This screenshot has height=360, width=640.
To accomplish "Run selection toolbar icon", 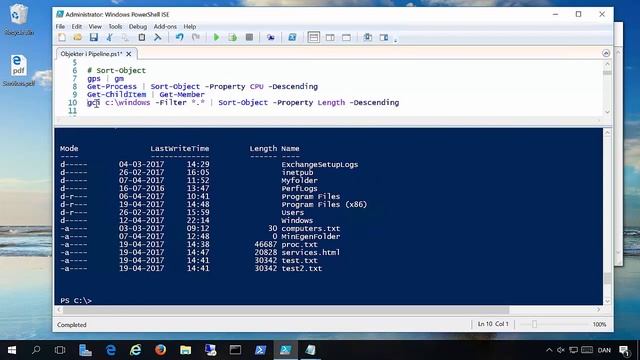I will coord(233,38).
